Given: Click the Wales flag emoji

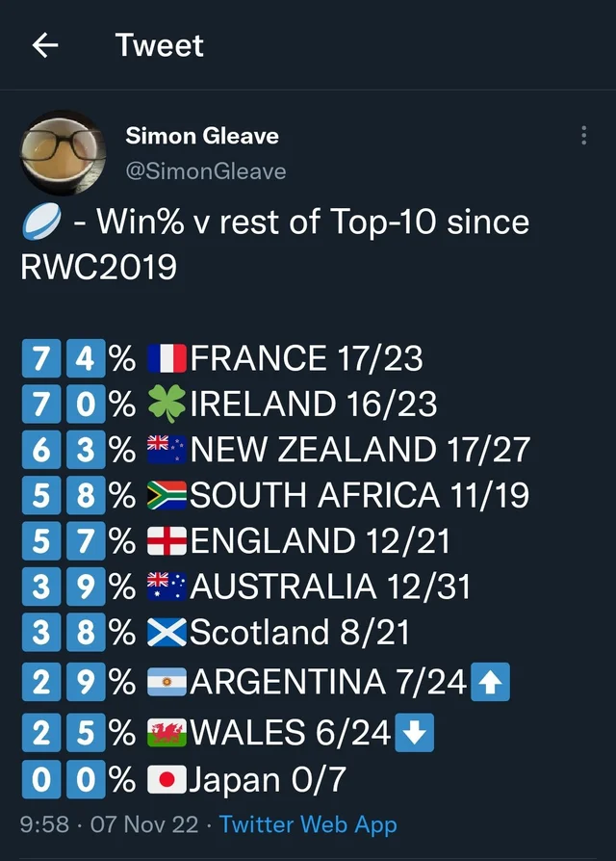Looking at the screenshot, I should pos(167,733).
